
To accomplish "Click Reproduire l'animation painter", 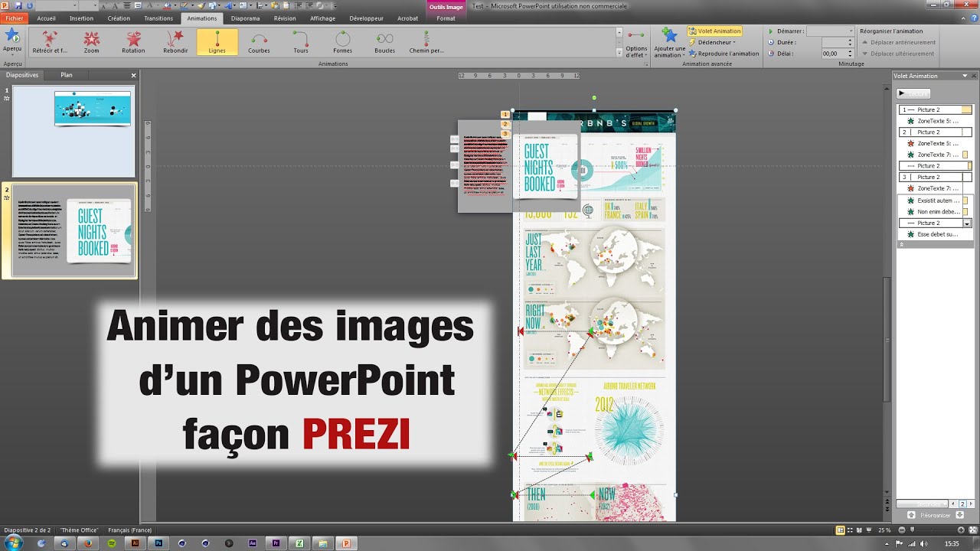I will click(x=724, y=54).
